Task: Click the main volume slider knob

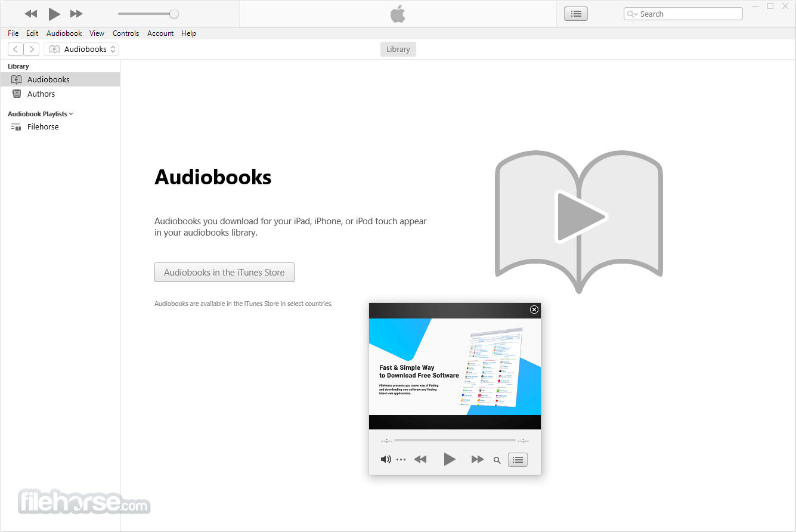Action: [x=174, y=14]
